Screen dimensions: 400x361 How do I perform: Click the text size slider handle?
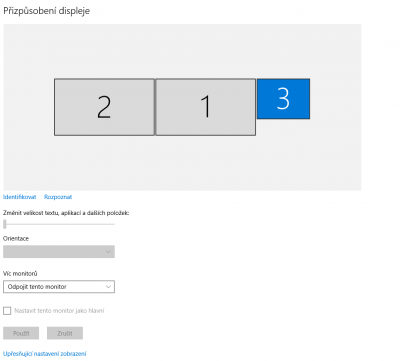click(x=5, y=224)
